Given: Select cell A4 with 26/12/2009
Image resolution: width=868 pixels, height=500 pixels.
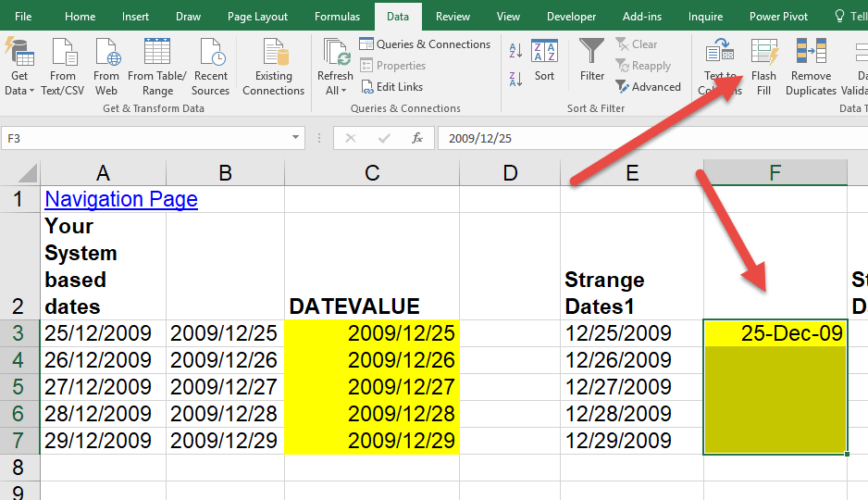Looking at the screenshot, I should tap(103, 360).
